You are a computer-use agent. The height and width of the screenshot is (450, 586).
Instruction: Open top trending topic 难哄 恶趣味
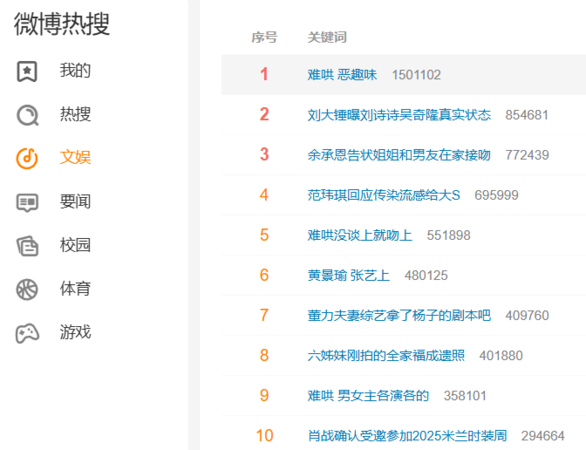tap(342, 75)
